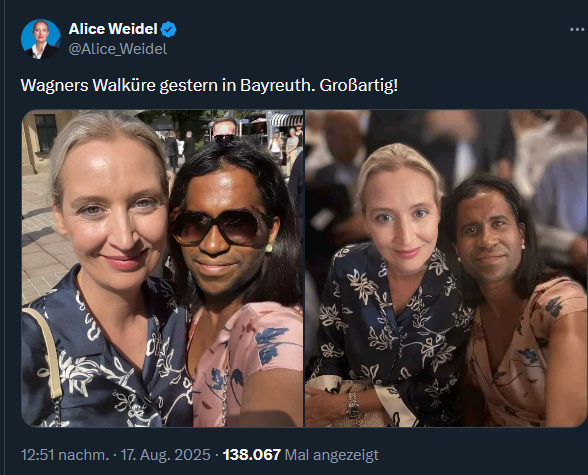Click the blue verified checkmark badge

(168, 29)
